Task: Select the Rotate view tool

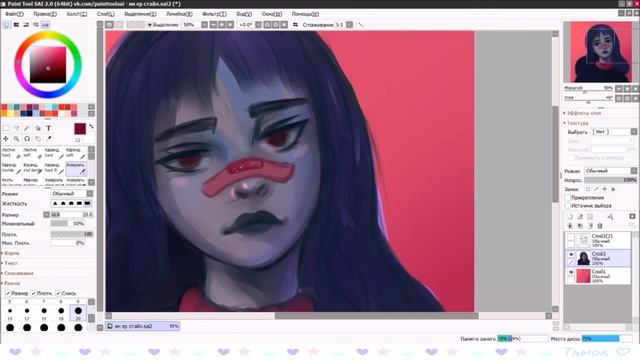Action: [x=27, y=139]
